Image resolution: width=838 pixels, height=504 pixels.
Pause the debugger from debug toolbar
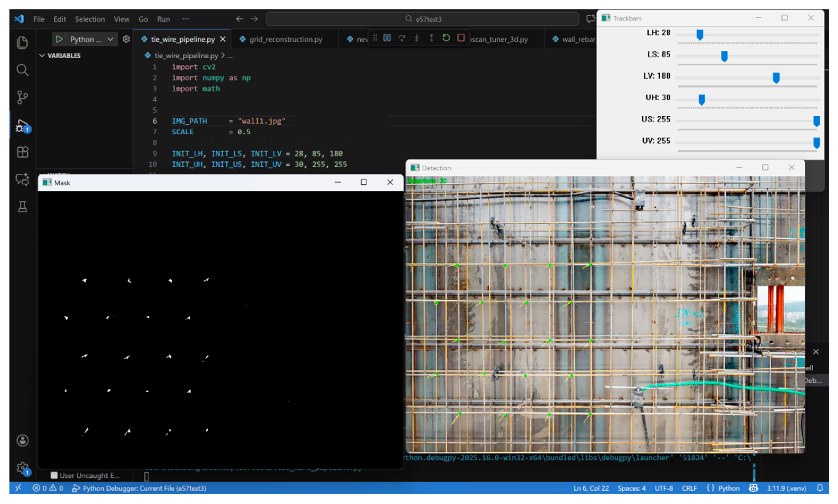coord(387,38)
